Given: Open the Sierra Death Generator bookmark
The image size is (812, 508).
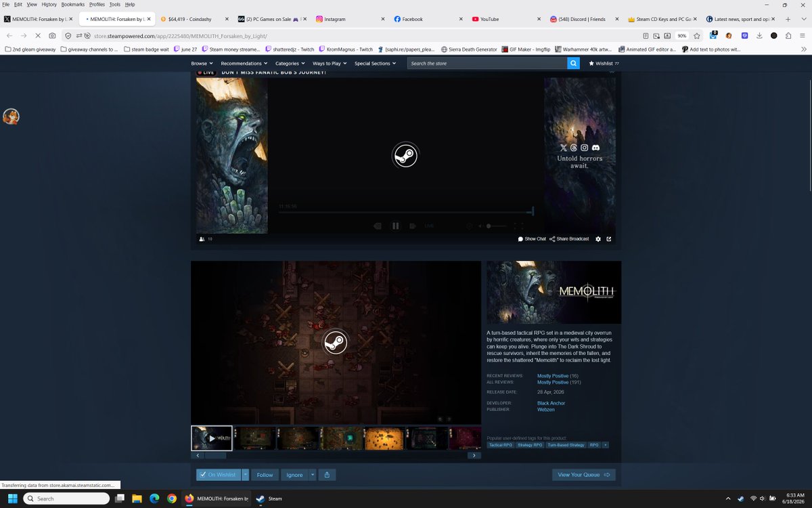Looking at the screenshot, I should point(468,49).
